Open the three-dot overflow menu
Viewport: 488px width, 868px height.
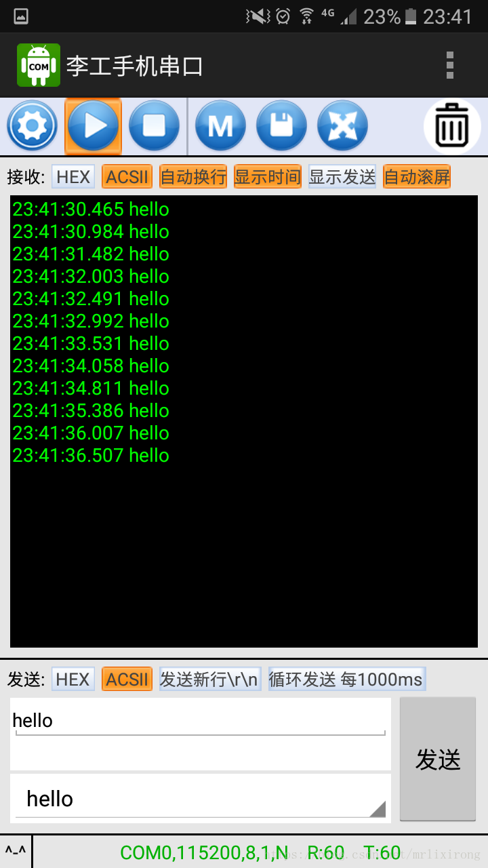[x=449, y=65]
